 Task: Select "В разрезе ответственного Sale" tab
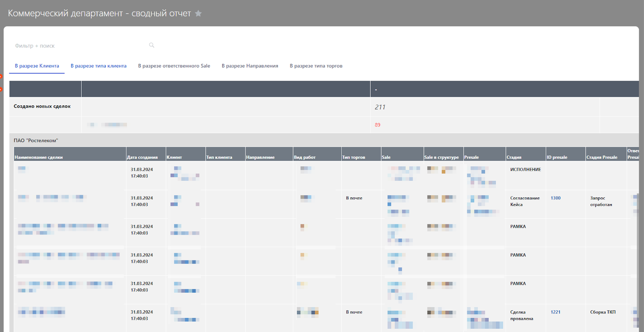click(x=174, y=66)
